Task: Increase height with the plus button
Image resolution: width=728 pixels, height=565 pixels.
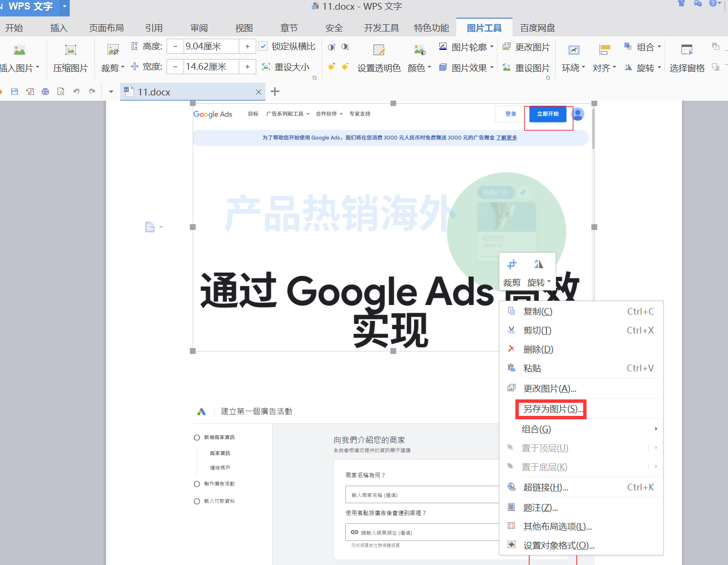Action: pos(247,46)
